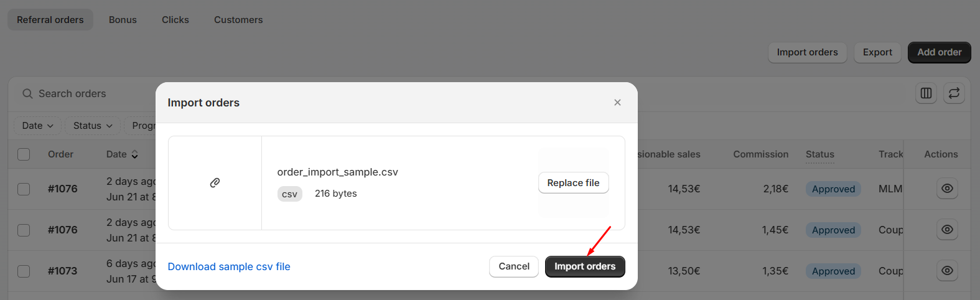Switch to the Clicks tab
980x300 pixels.
[x=175, y=20]
